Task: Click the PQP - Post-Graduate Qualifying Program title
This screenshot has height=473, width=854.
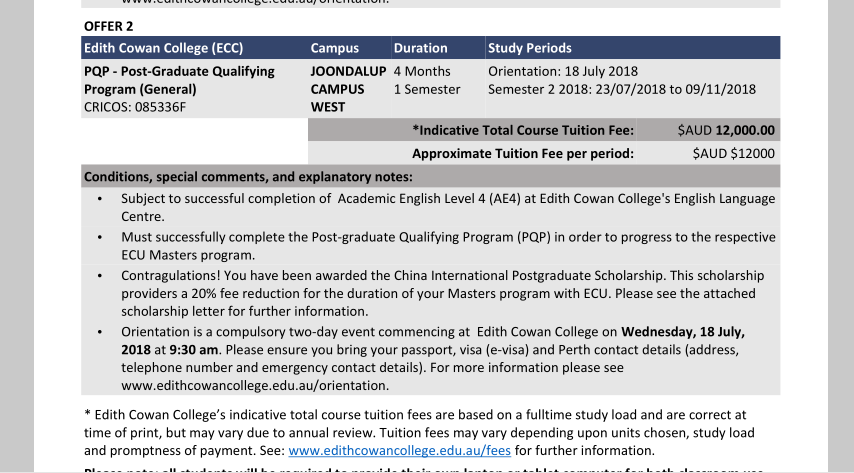Action: click(179, 80)
